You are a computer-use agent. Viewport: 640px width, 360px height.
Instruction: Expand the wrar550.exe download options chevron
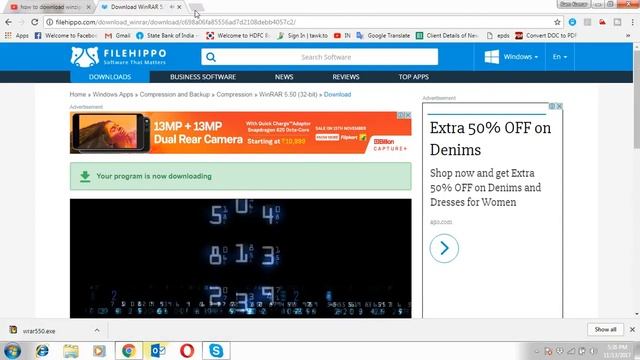click(97, 330)
